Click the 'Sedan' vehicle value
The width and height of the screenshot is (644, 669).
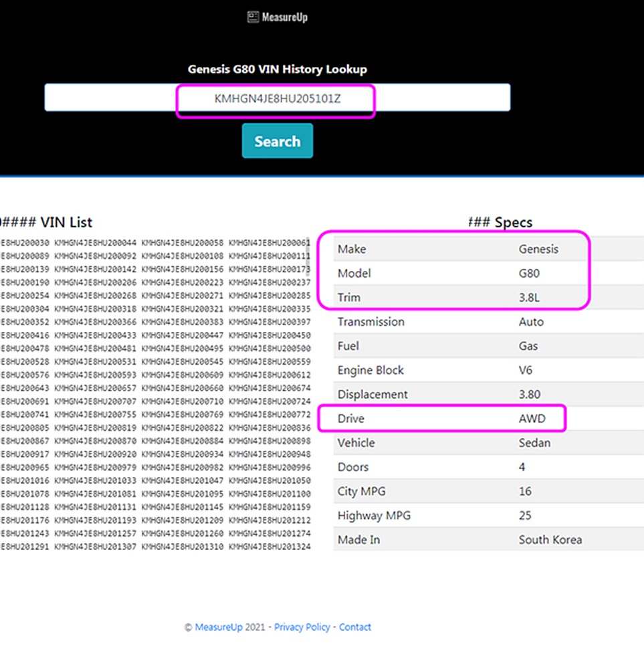[534, 443]
